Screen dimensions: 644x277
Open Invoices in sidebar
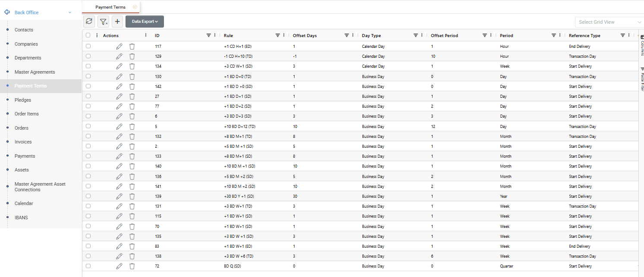(x=23, y=142)
